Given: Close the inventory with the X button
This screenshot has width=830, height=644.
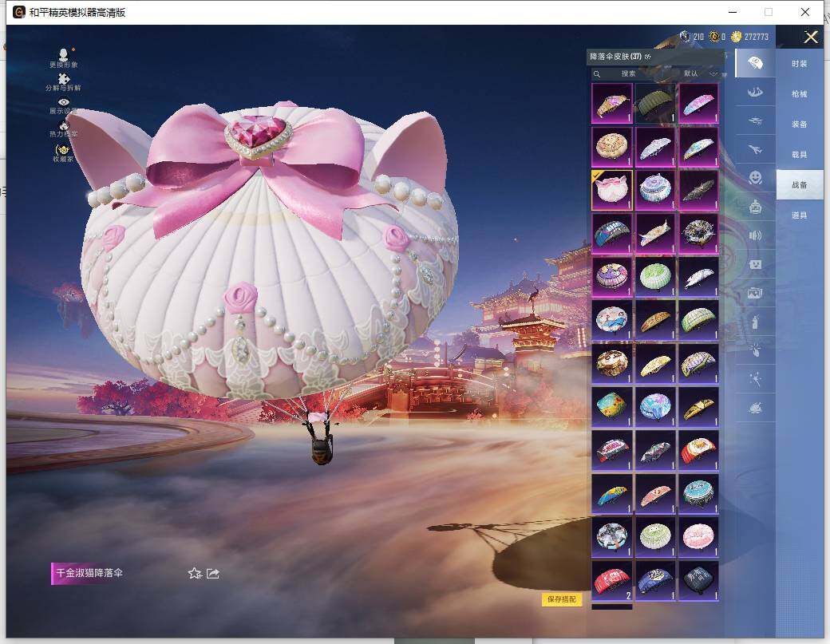Looking at the screenshot, I should click(x=811, y=37).
